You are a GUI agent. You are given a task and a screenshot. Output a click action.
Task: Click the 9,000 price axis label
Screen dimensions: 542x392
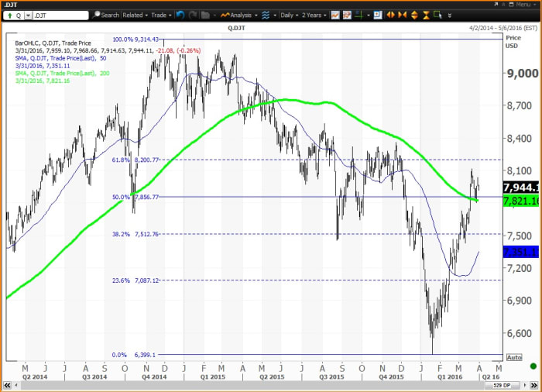click(523, 74)
